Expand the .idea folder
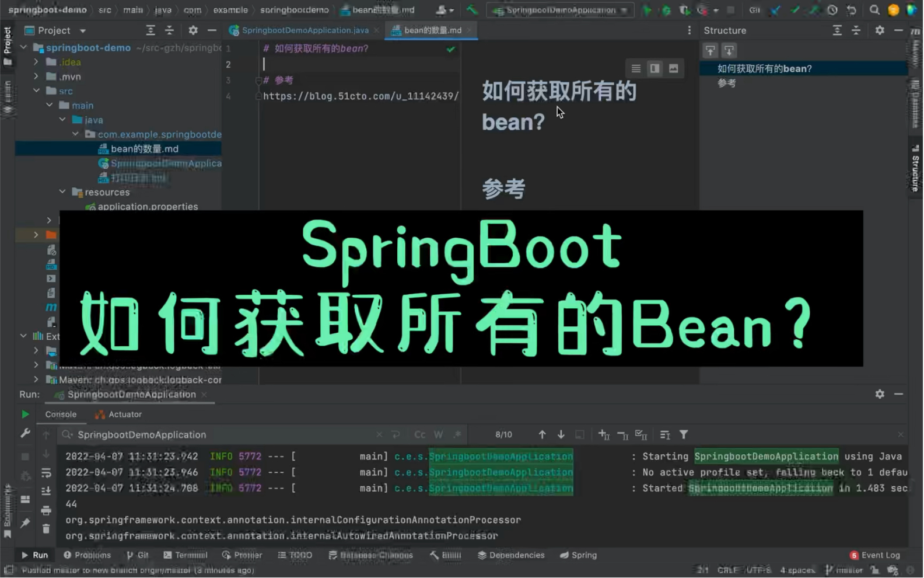This screenshot has width=924, height=578. (36, 61)
